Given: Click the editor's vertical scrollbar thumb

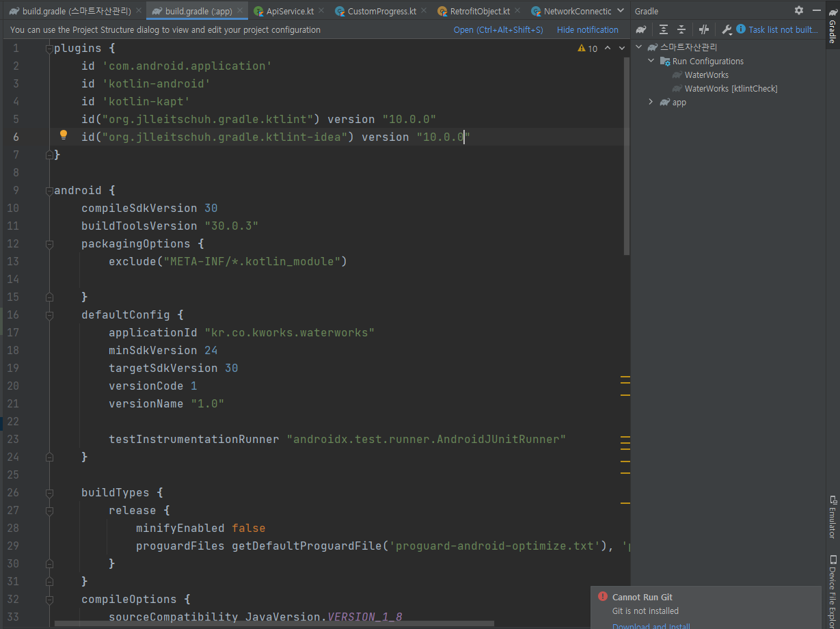Looking at the screenshot, I should pos(627,157).
